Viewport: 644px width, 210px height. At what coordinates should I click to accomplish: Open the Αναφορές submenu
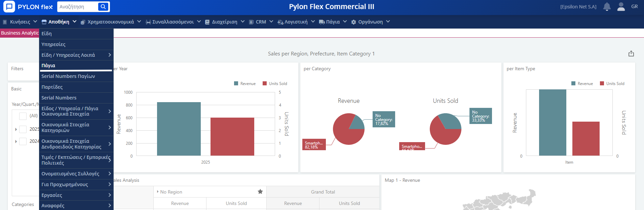[x=76, y=206]
